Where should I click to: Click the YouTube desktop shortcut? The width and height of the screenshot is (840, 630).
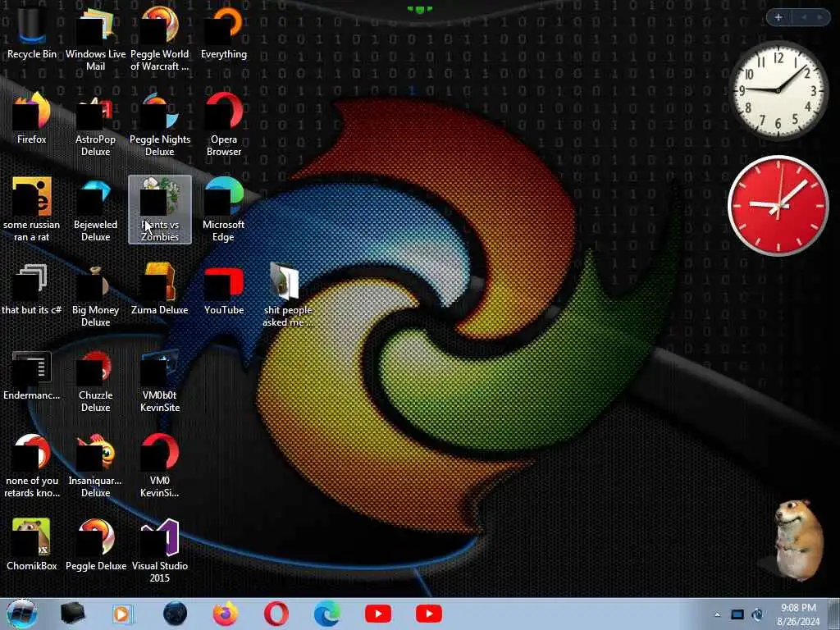[224, 290]
